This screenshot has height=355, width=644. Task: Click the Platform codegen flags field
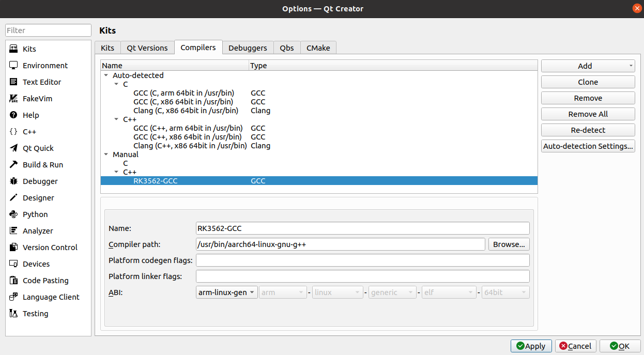363,260
